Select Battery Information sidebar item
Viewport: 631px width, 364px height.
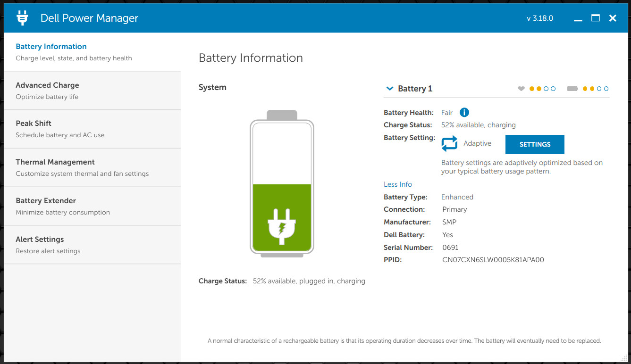pos(93,52)
